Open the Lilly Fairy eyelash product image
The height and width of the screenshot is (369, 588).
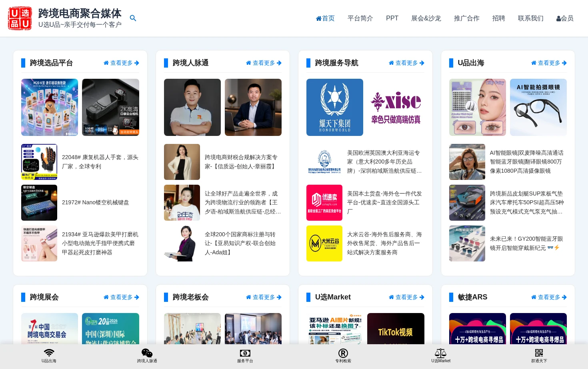[478, 107]
